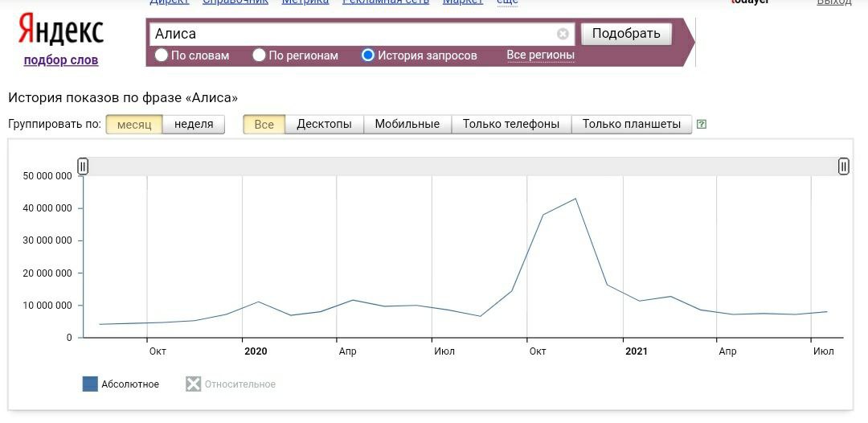Select the История запросов radio button

(367, 55)
